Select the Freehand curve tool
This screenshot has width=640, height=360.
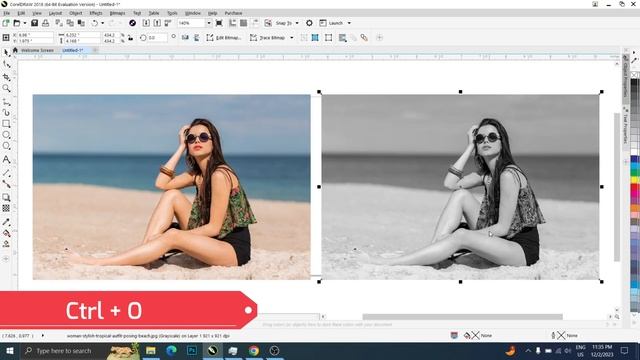click(6, 102)
